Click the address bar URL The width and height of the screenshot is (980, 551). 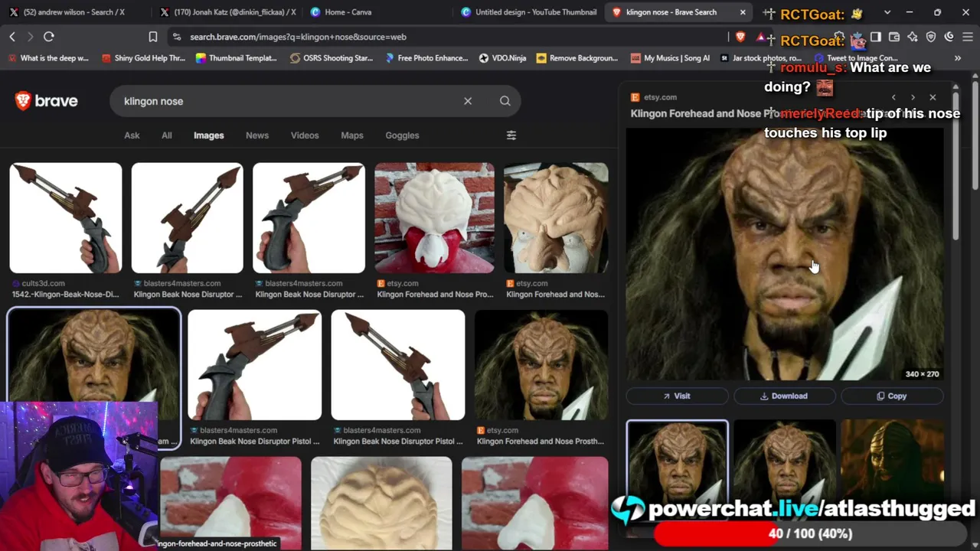(298, 37)
